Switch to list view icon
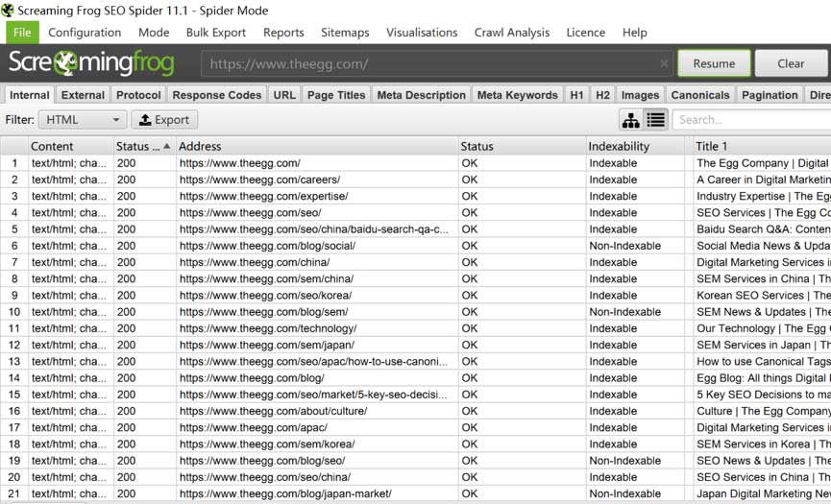831x504 pixels. 655,120
